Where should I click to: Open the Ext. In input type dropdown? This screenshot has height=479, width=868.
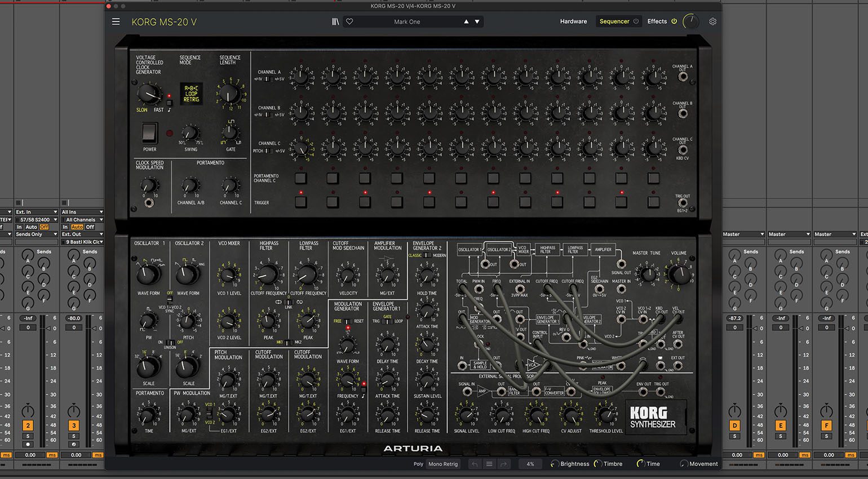pyautogui.click(x=36, y=212)
